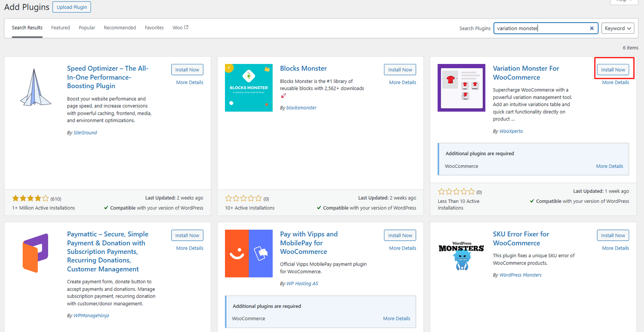Image resolution: width=644 pixels, height=332 pixels.
Task: Click the Variation Monster plugin icon
Action: pyautogui.click(x=461, y=88)
